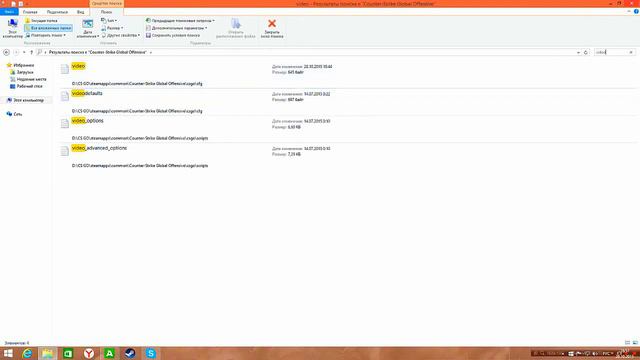Open the green A app on the taskbar
Viewport: 640px width, 360px height.
(x=109, y=353)
